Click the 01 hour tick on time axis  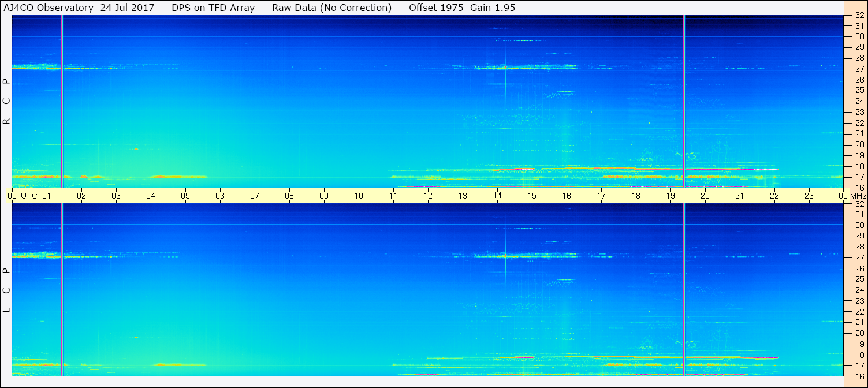(47, 196)
